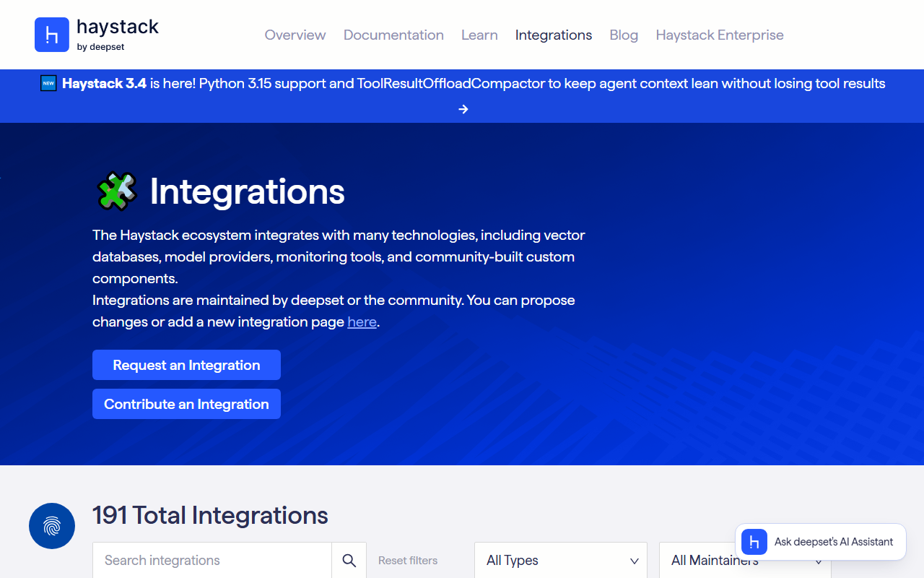Open the fingerprint cookie settings button
Image resolution: width=924 pixels, height=578 pixels.
(52, 526)
